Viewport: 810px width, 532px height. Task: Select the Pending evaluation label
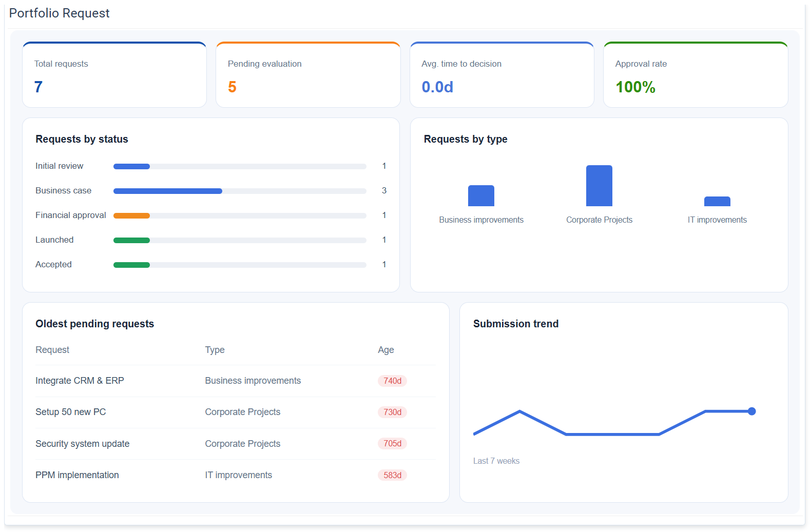point(265,64)
